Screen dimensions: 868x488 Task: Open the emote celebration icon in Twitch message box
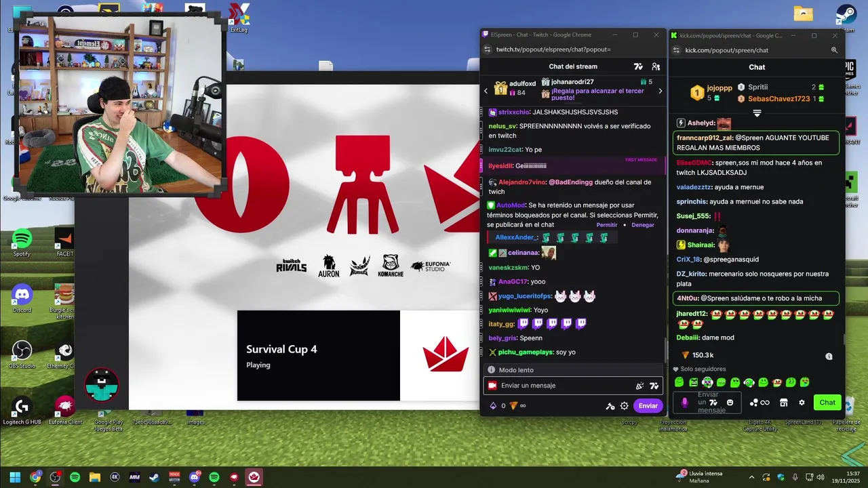pyautogui.click(x=639, y=386)
